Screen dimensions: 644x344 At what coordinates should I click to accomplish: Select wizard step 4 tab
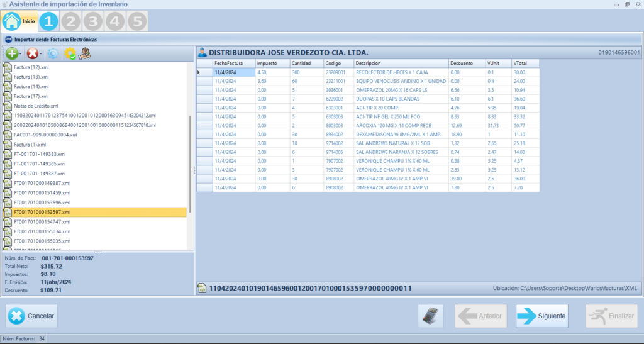click(x=115, y=21)
